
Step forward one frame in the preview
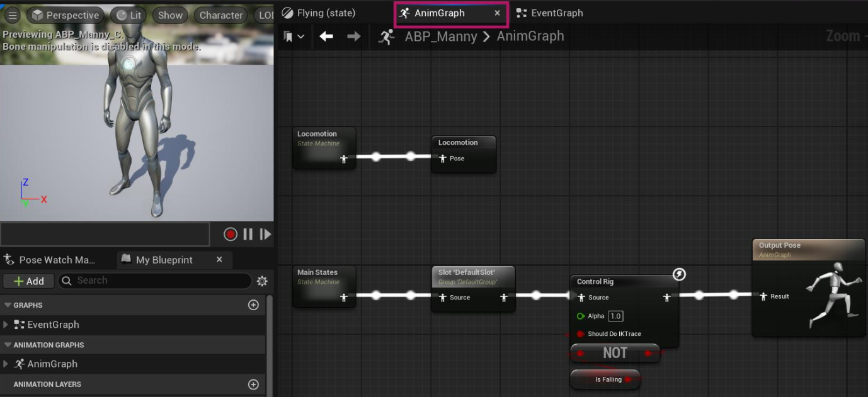[x=266, y=234]
